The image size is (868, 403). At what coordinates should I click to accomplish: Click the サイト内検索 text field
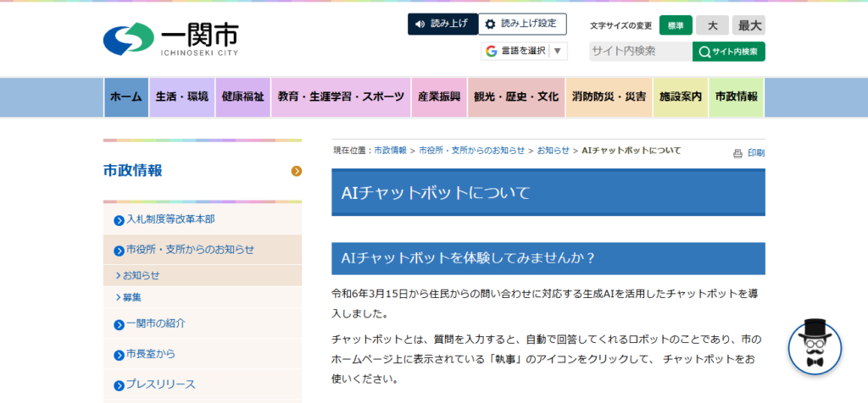click(640, 52)
